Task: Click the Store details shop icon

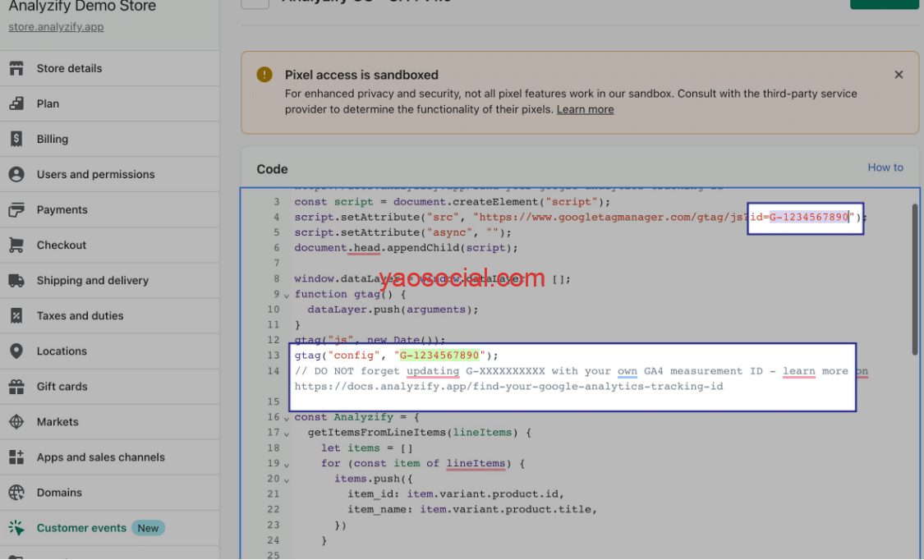Action: tap(16, 68)
